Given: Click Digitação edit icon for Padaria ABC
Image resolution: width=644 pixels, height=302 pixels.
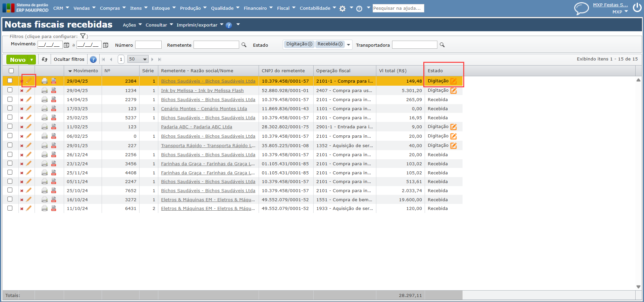Looking at the screenshot, I should (453, 127).
